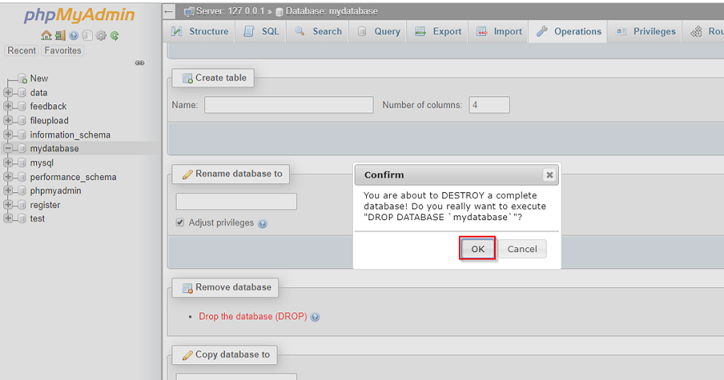Select the information_schema database
This screenshot has height=380, width=724.
(70, 135)
